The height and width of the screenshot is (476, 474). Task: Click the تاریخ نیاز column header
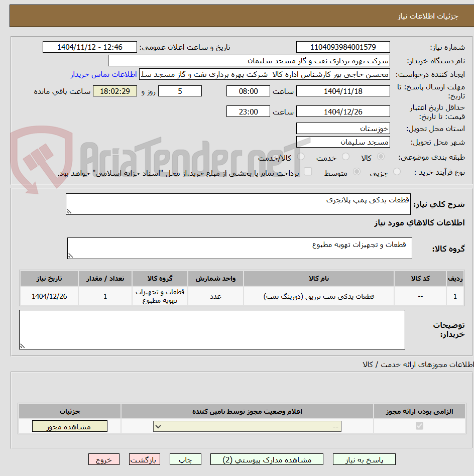click(49, 279)
